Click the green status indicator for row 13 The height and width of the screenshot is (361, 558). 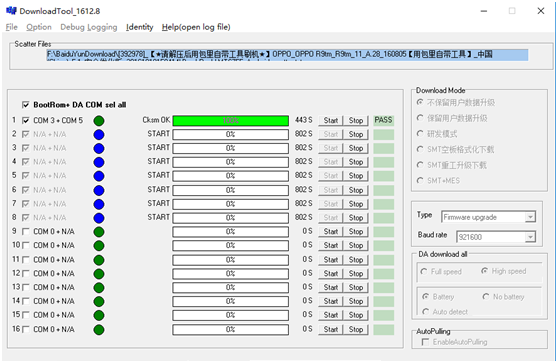click(99, 288)
